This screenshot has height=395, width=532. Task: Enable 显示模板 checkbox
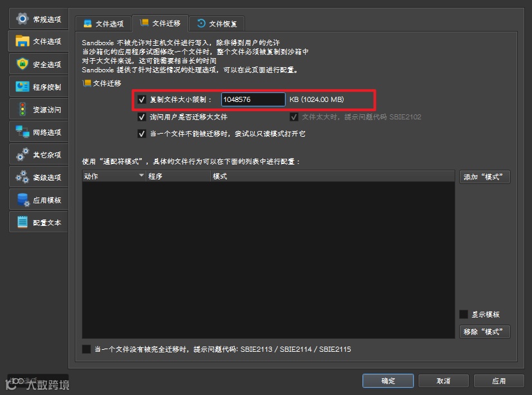tap(464, 314)
